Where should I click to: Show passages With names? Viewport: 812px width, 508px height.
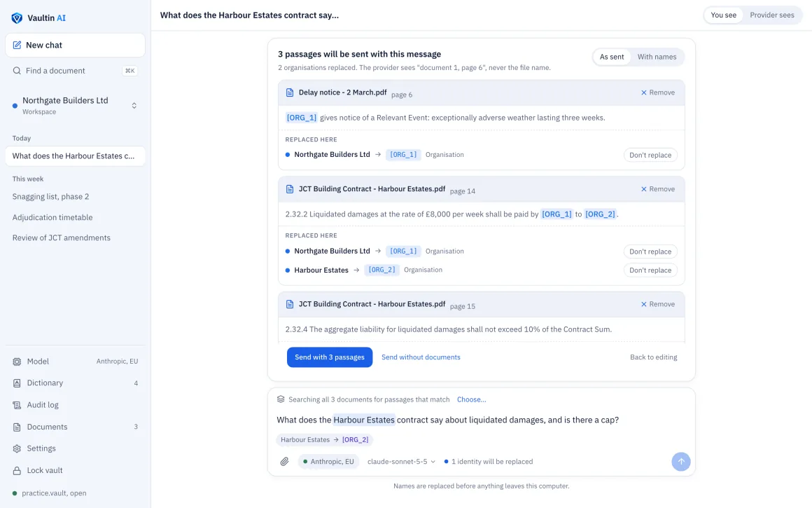(657, 57)
